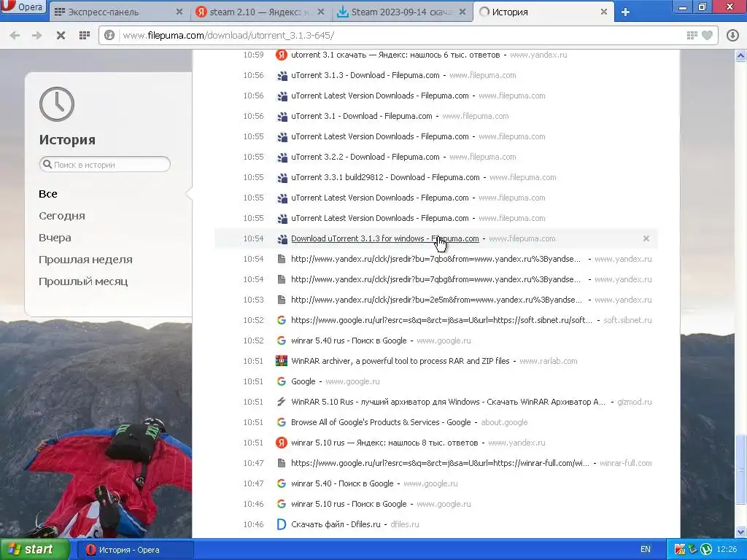The width and height of the screenshot is (747, 560).
Task: Click the Dfiles D favicon icon
Action: point(282,524)
